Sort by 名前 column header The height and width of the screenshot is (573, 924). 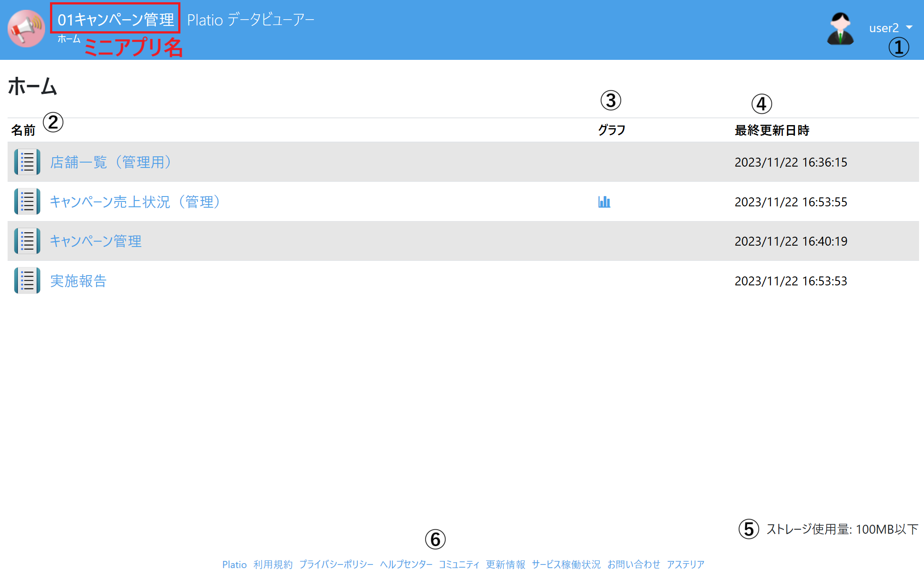23,130
